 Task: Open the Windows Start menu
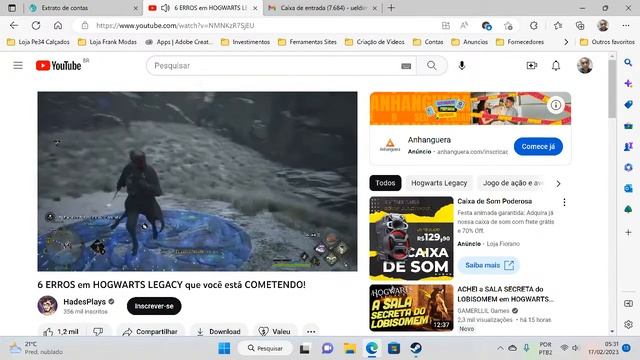[224, 348]
